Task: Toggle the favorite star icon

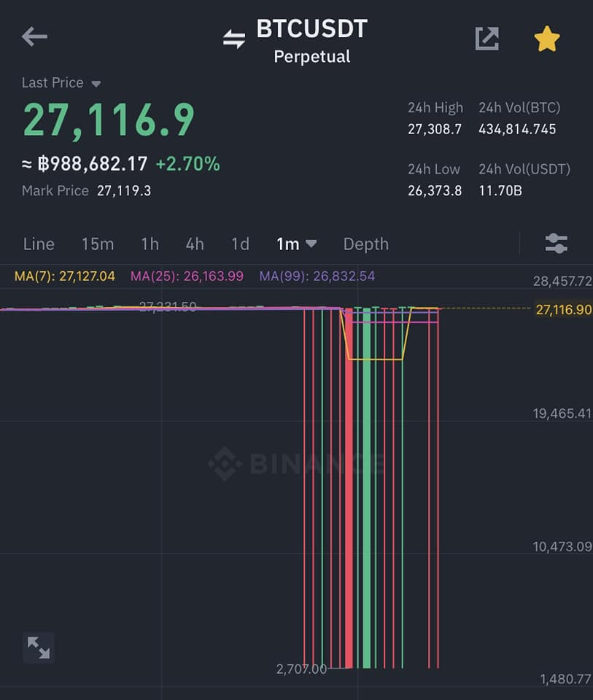Action: (546, 39)
